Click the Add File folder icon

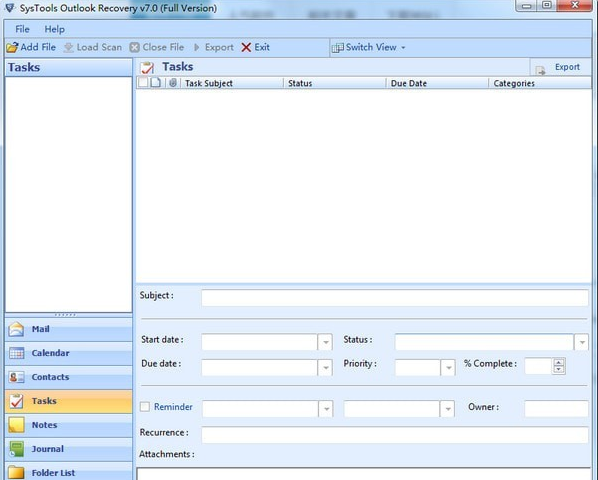[12, 47]
